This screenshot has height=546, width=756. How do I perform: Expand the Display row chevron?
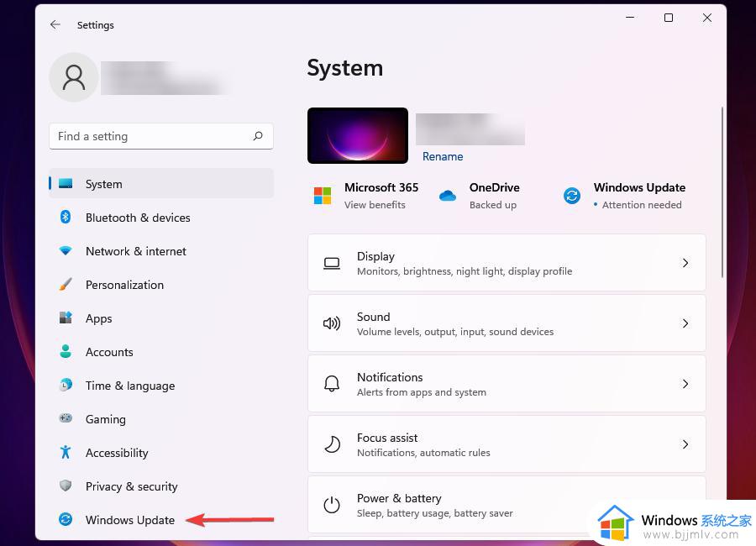point(685,263)
